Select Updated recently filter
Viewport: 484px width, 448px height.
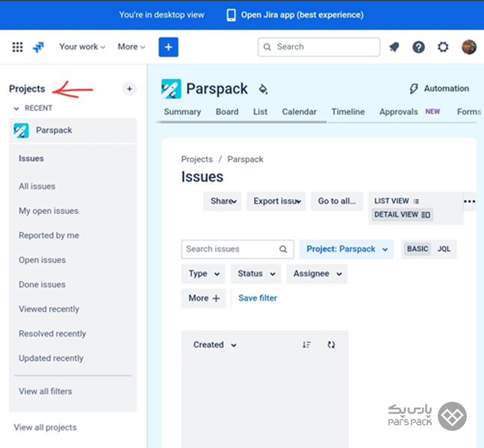point(51,358)
